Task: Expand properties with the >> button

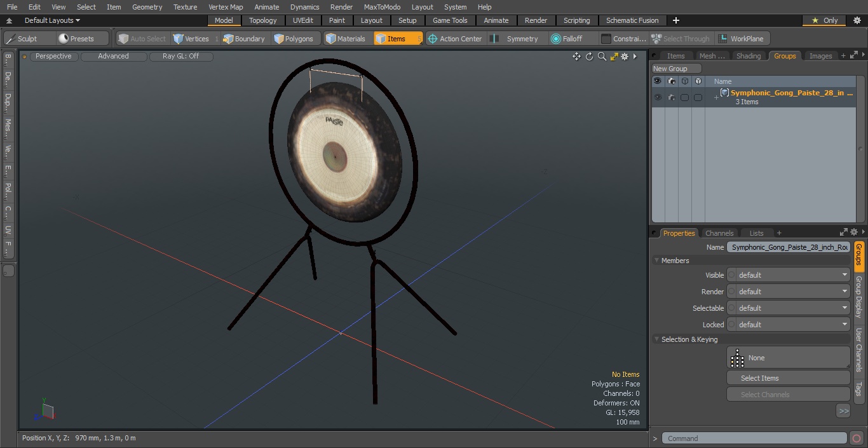Action: pos(843,411)
